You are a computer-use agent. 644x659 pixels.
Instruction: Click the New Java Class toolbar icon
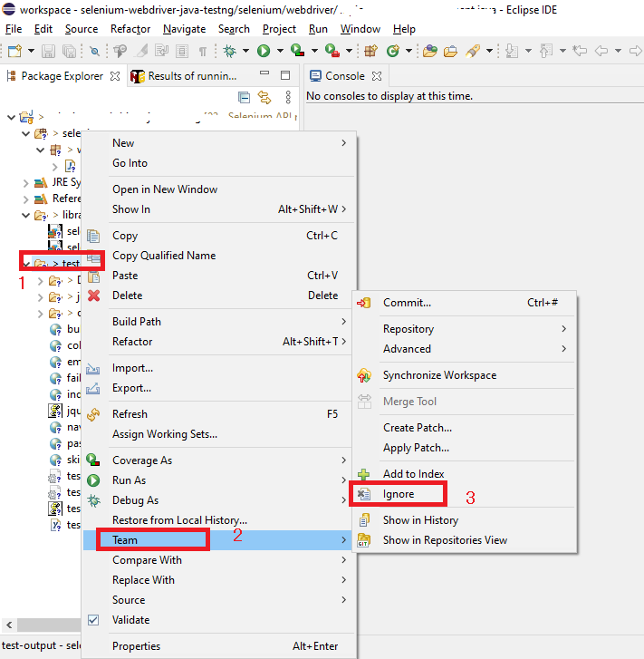(393, 51)
